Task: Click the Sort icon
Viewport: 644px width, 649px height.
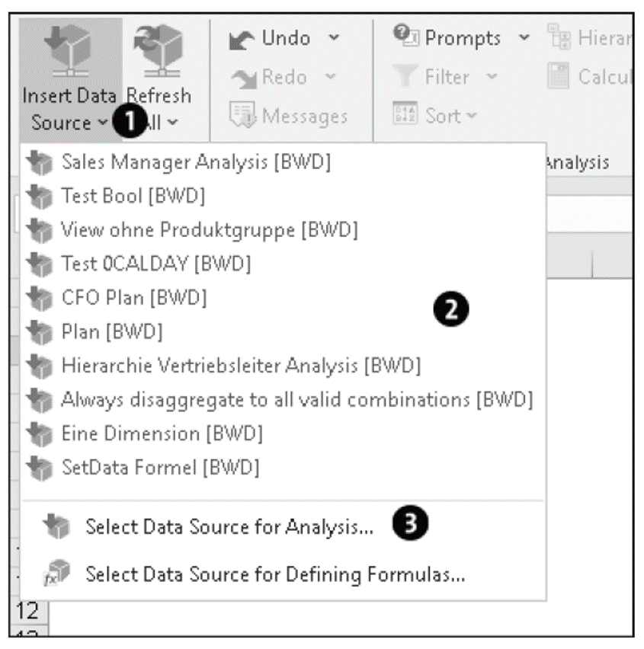Action: (x=405, y=113)
